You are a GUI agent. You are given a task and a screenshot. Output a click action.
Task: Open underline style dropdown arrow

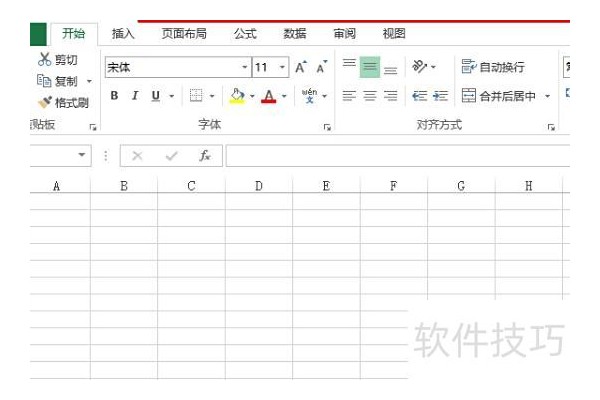172,96
